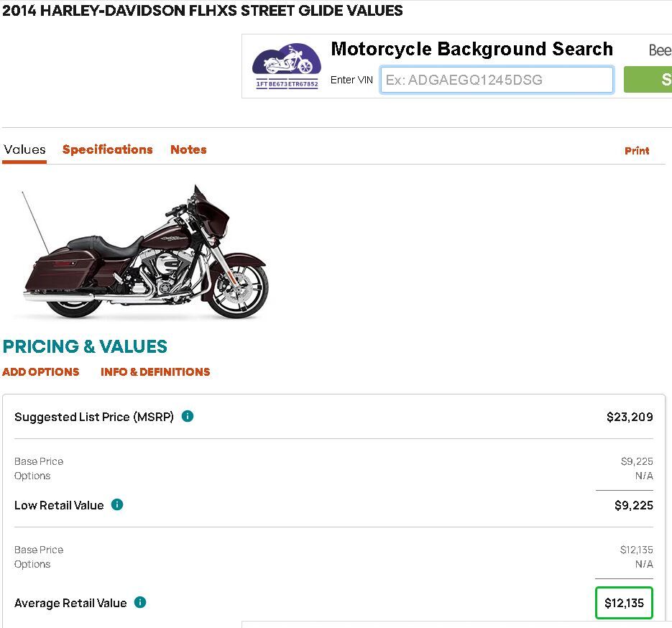Click the Motorcycle Background Search headline
The height and width of the screenshot is (628, 672).
click(471, 50)
